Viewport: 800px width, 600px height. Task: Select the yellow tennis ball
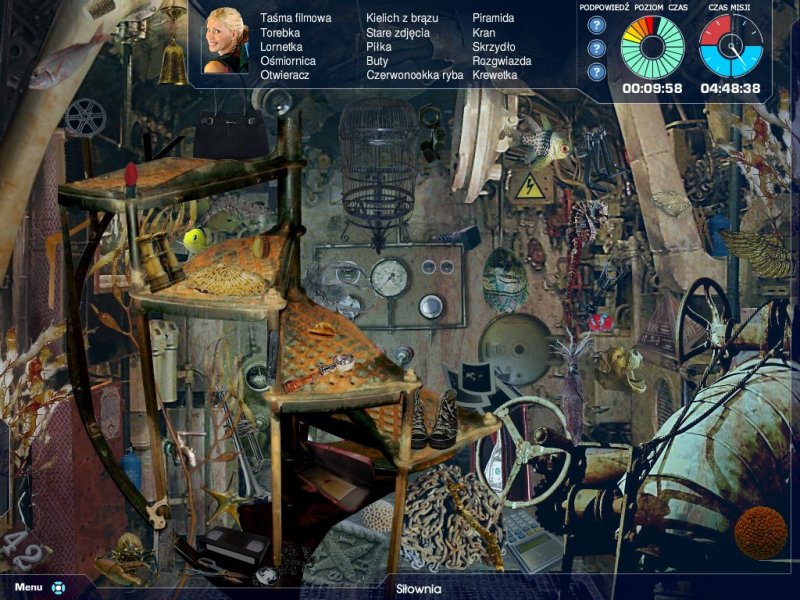[x=194, y=239]
